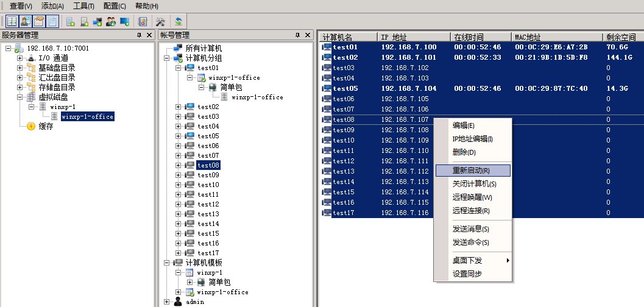
Task: Select 关闭计算机(S) in the context menu
Action: (473, 185)
